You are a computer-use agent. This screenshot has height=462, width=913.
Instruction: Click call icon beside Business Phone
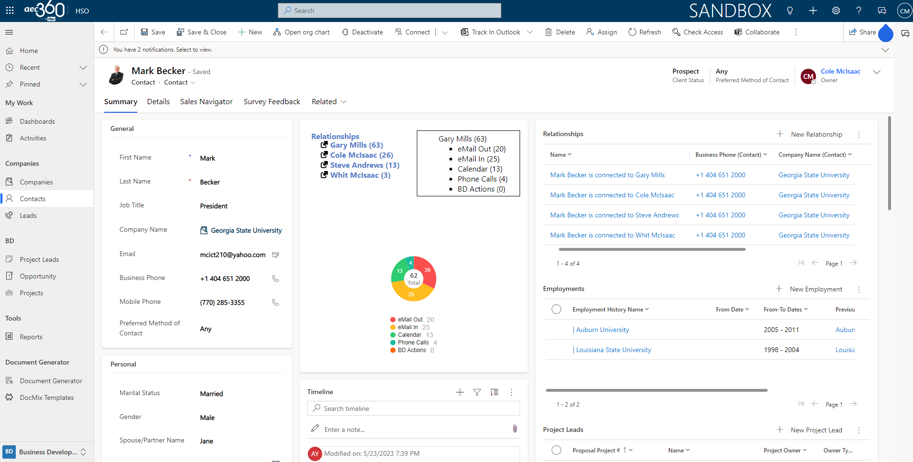point(275,278)
